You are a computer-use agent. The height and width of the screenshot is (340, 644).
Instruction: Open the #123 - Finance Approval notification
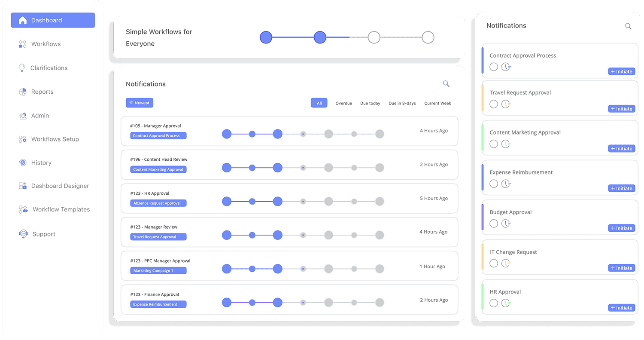[x=289, y=300]
